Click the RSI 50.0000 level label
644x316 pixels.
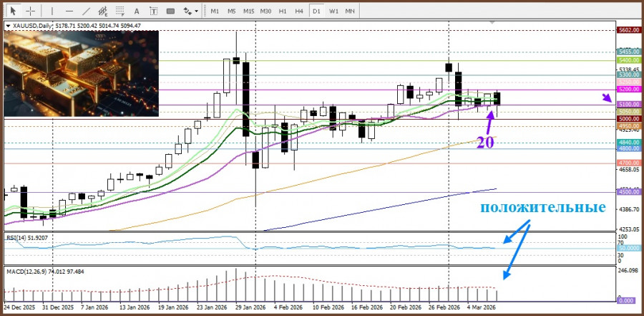point(630,249)
